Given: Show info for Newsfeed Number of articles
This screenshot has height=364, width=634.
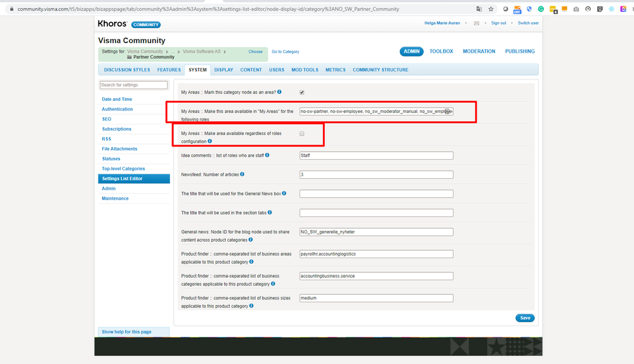Looking at the screenshot, I should pos(242,174).
